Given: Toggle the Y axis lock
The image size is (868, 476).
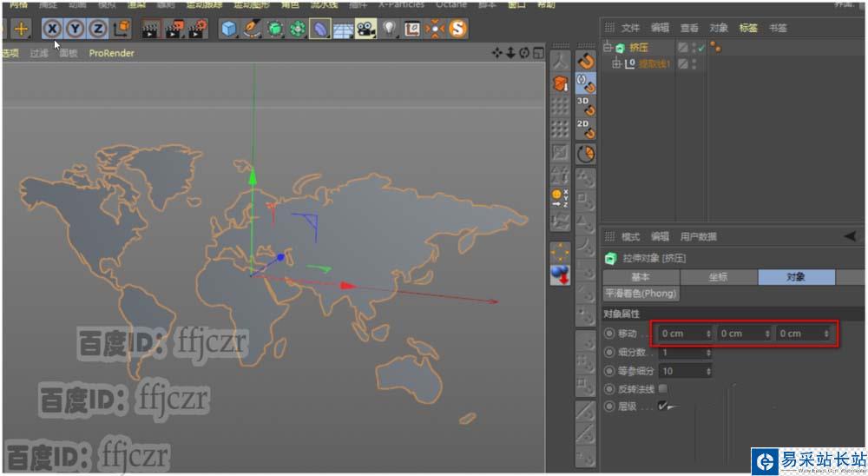Looking at the screenshot, I should tap(75, 29).
